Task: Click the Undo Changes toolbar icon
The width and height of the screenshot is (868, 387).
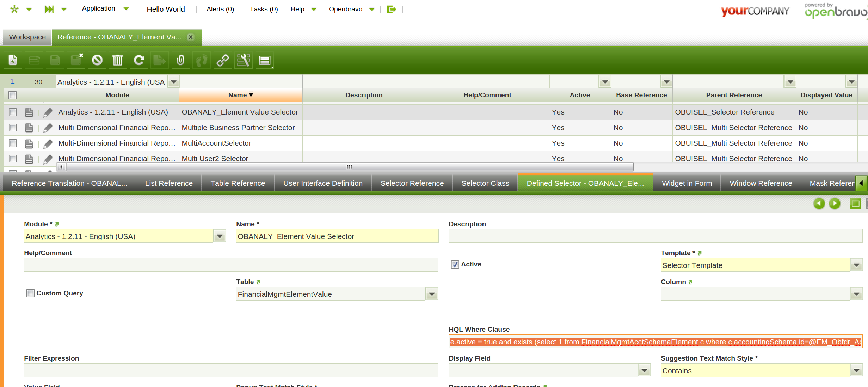Action: [97, 60]
